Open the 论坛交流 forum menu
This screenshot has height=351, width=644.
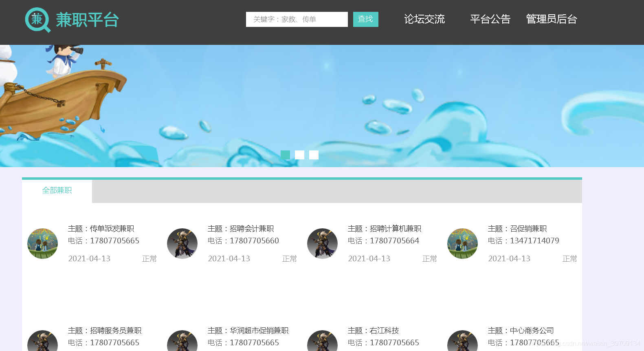(x=424, y=19)
